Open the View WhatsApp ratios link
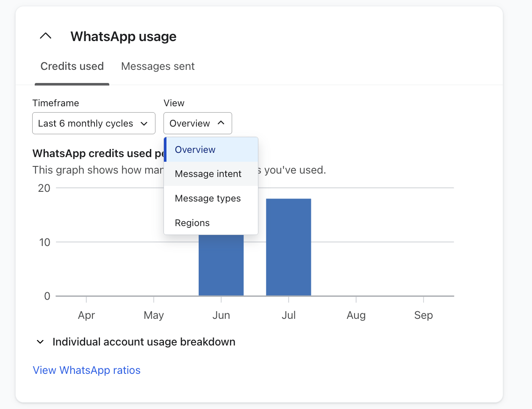The image size is (532, 409). (87, 370)
